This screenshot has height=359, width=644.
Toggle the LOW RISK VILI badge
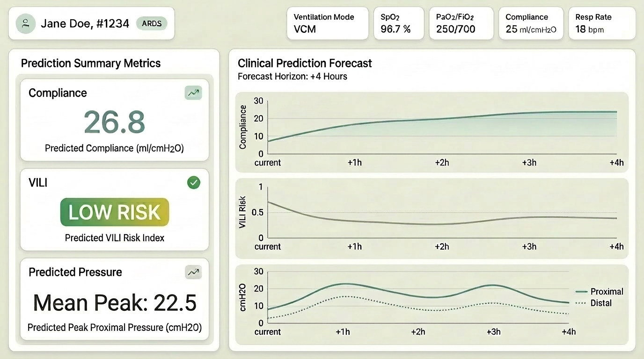tap(114, 213)
